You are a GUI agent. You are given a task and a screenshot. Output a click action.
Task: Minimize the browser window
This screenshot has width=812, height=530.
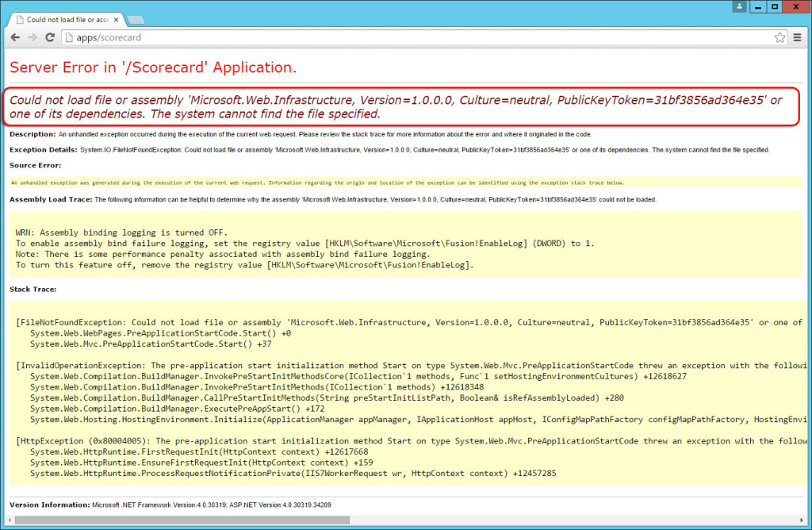pos(757,6)
